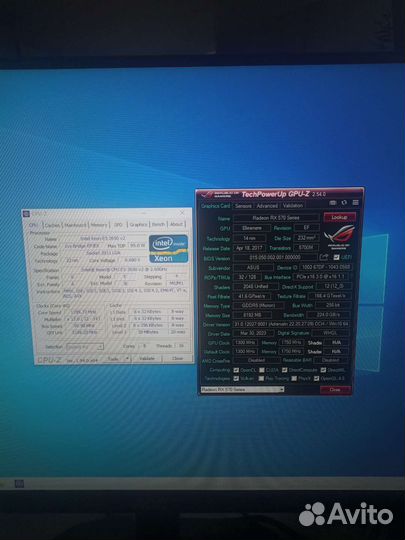The width and height of the screenshot is (405, 540).
Task: Click the Digital Signature WHQL field
Action: click(x=330, y=333)
